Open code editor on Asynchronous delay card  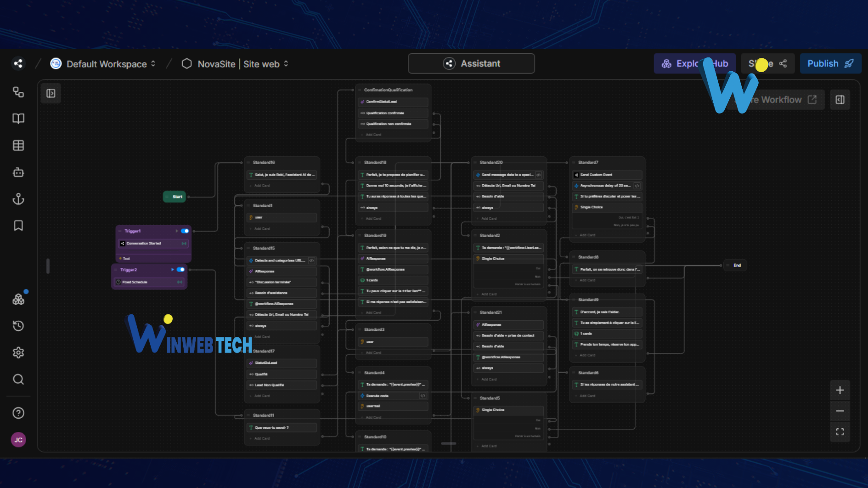coord(637,186)
